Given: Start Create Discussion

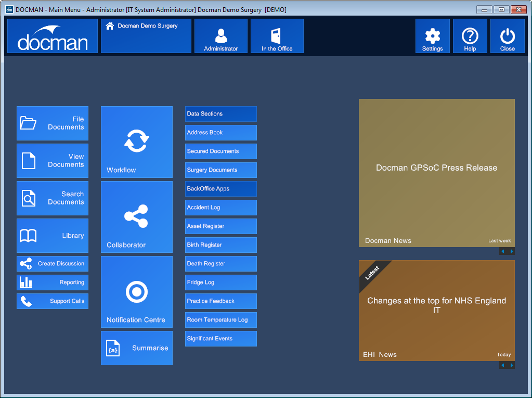Looking at the screenshot, I should (53, 264).
